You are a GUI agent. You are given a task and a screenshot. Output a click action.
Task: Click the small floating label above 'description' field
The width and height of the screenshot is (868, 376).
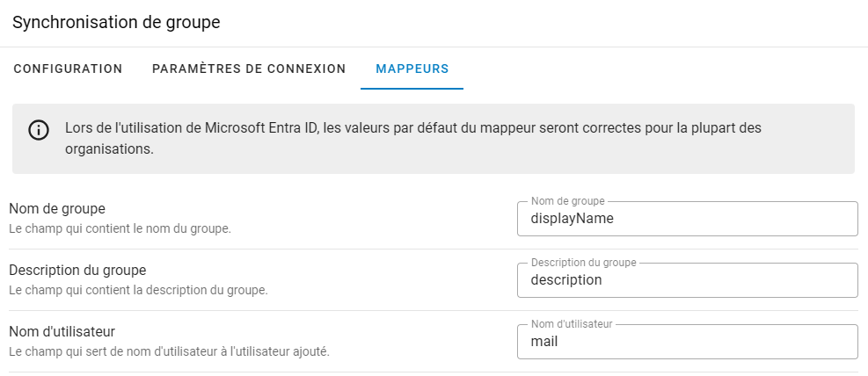[x=583, y=263]
